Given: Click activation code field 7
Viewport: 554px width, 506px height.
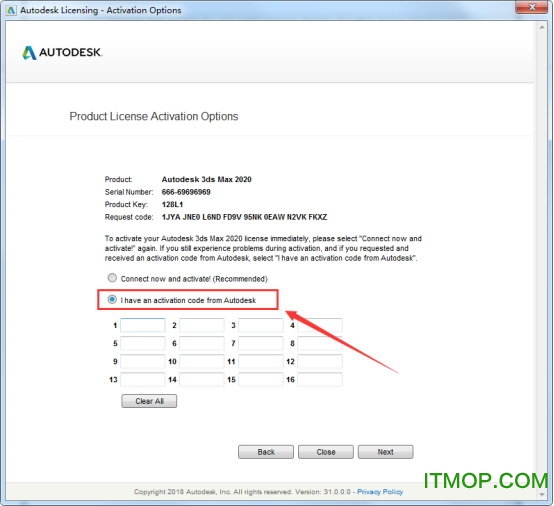Looking at the screenshot, I should 261,343.
